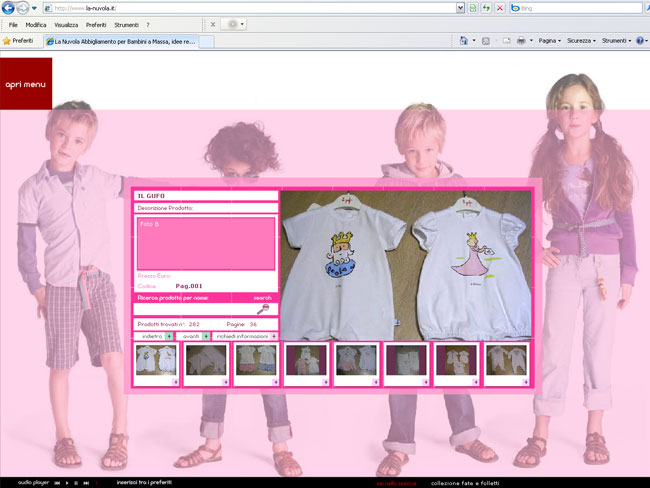Open the Sicurezza dropdown menu

[x=581, y=41]
